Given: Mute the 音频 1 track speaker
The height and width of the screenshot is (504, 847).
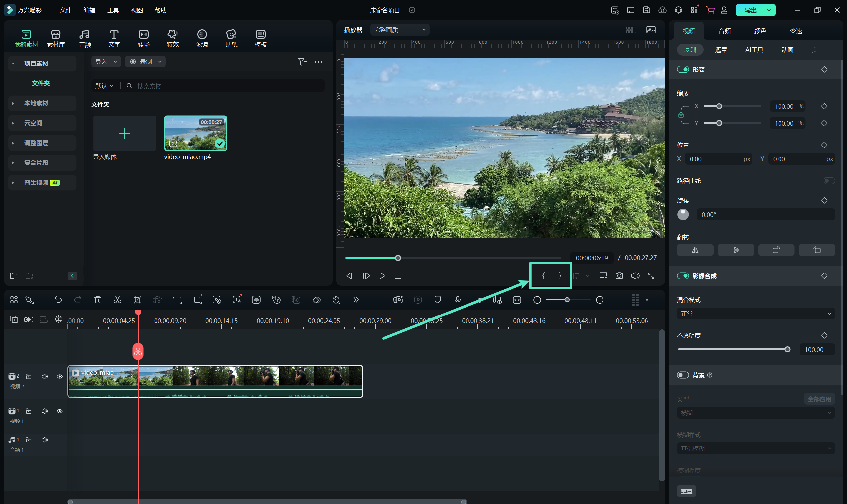Looking at the screenshot, I should pos(45,440).
